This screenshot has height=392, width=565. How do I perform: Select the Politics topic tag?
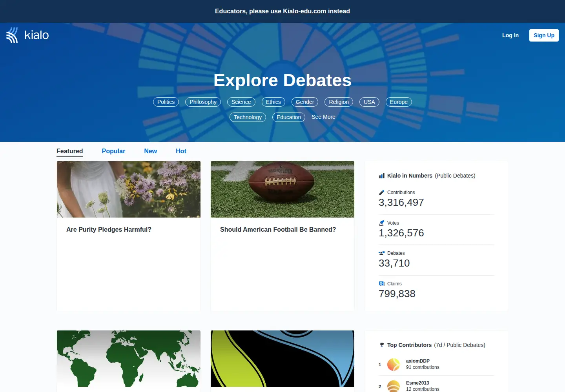tap(166, 102)
